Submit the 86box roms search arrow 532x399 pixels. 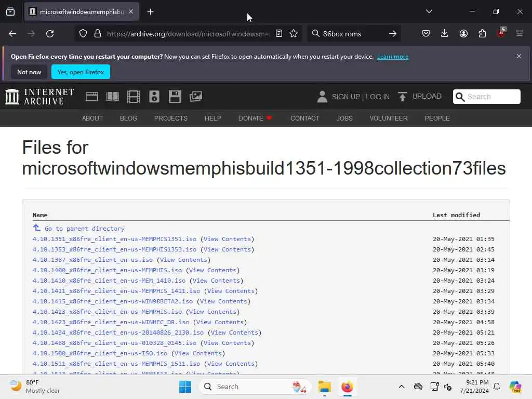pos(393,34)
